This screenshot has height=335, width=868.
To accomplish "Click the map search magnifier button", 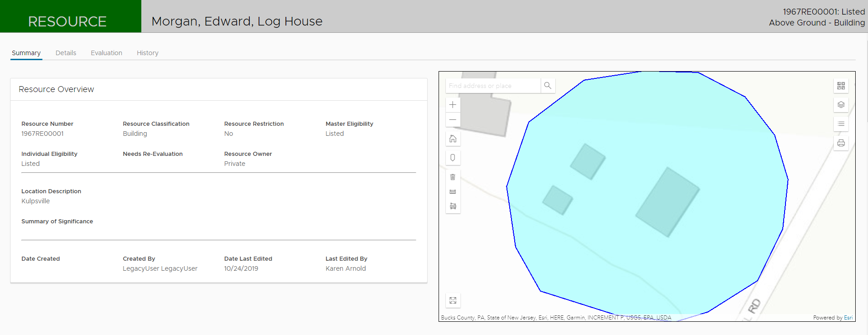I will [548, 86].
